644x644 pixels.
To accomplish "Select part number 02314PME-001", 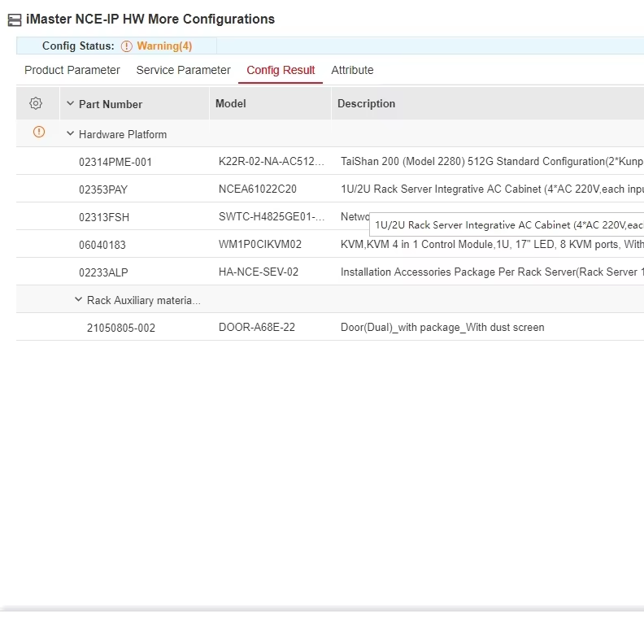I will tap(115, 162).
